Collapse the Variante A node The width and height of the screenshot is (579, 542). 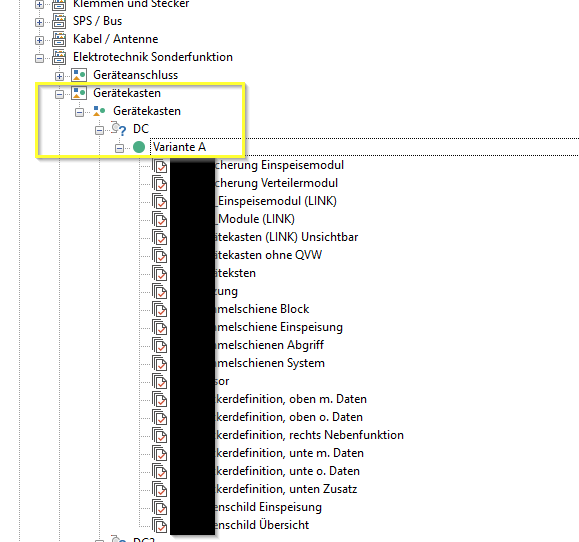(x=119, y=148)
